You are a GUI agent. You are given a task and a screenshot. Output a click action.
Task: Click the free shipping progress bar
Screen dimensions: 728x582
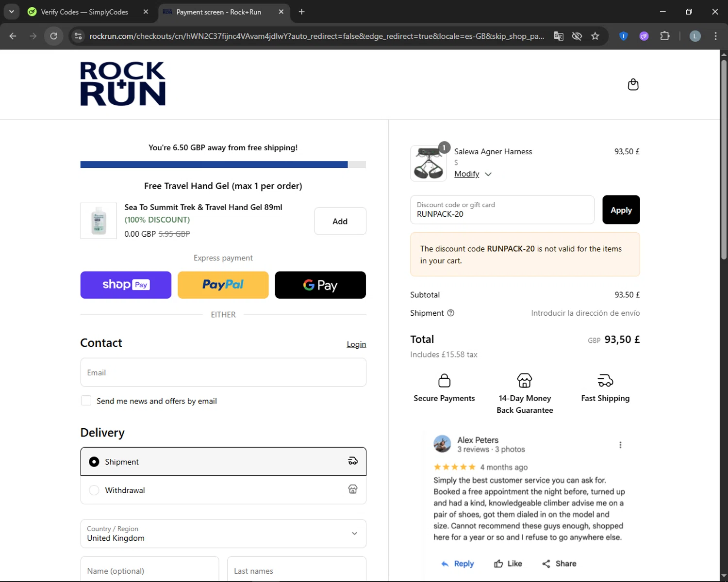[x=223, y=164]
